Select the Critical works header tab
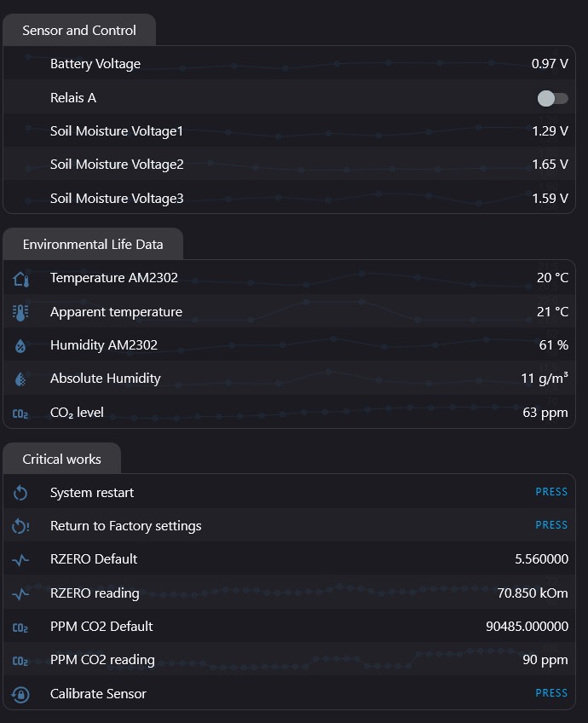The height and width of the screenshot is (723, 588). (x=61, y=460)
